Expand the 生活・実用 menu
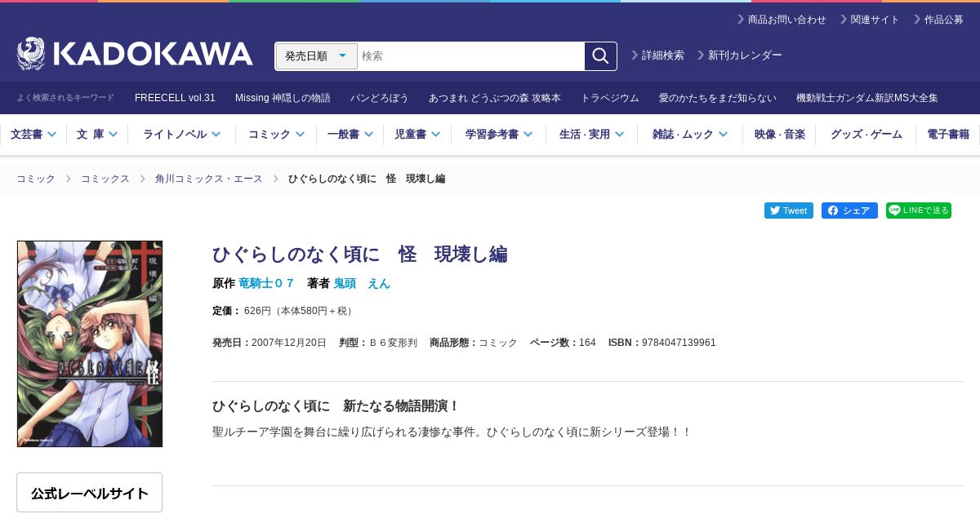Image resolution: width=980 pixels, height=514 pixels. tap(591, 135)
